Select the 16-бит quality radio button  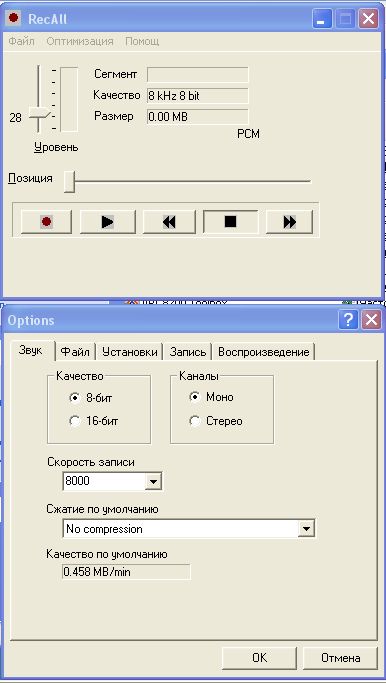pos(75,421)
